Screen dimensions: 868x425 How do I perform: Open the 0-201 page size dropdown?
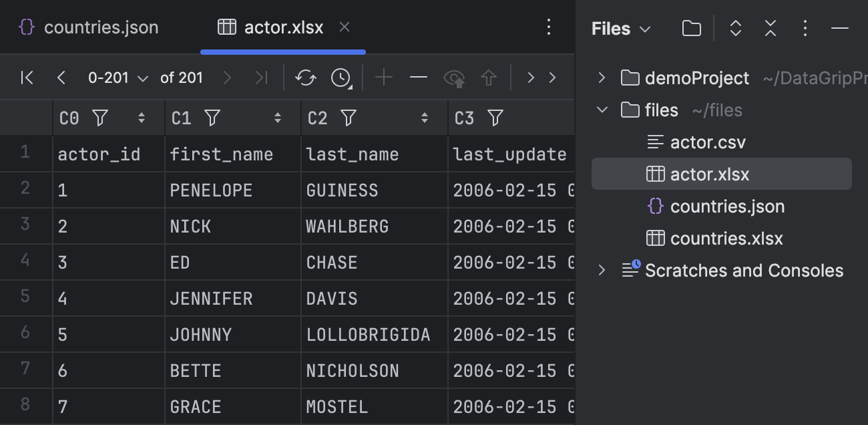click(118, 78)
